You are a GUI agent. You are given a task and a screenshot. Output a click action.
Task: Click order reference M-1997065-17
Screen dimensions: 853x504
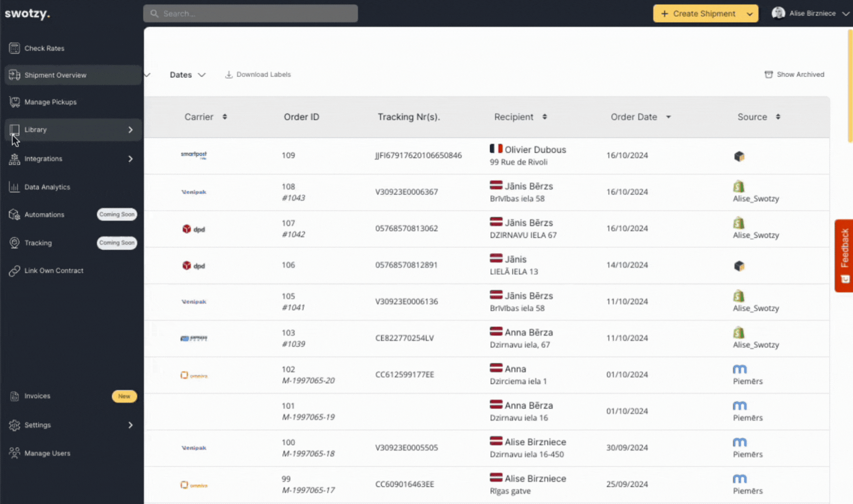[x=308, y=490]
